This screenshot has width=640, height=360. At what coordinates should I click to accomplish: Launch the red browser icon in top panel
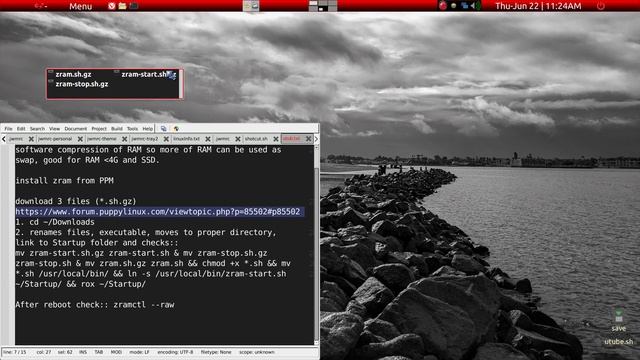[x=111, y=6]
